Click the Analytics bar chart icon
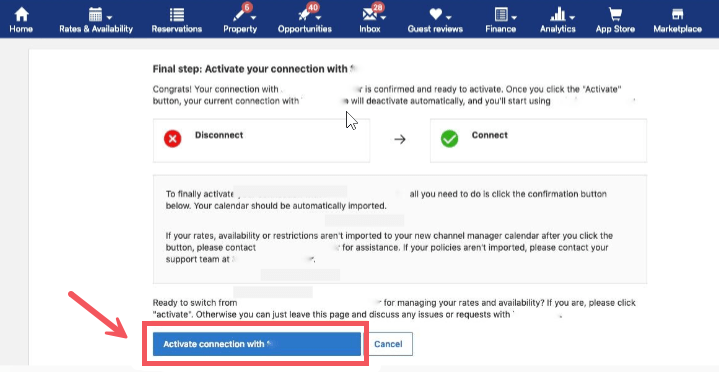This screenshot has height=372, width=719. click(558, 14)
